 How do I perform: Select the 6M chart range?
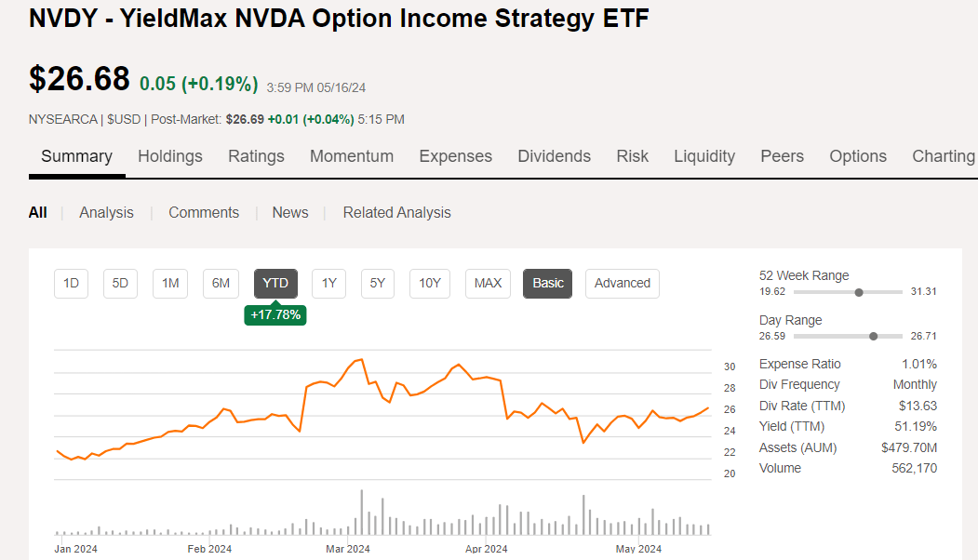tap(221, 284)
